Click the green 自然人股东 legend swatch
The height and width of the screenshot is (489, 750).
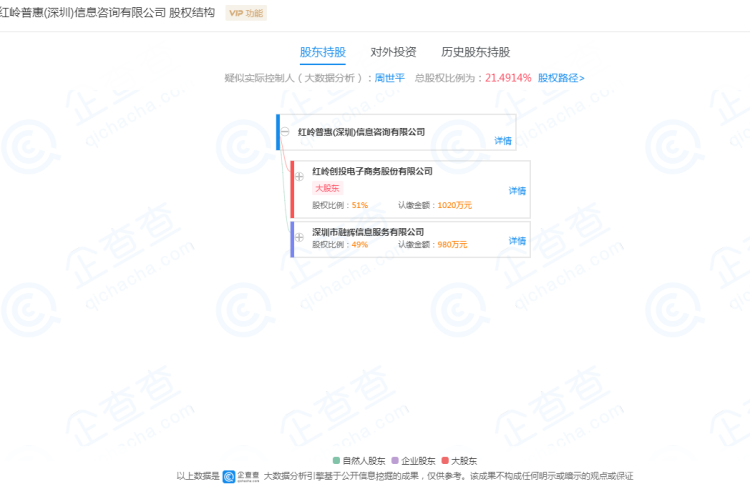(336, 460)
